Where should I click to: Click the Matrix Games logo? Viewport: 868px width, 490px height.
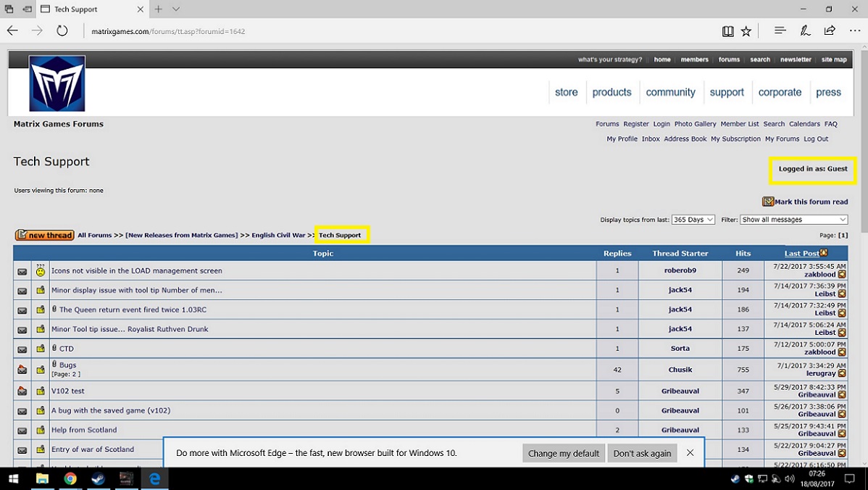pos(57,83)
